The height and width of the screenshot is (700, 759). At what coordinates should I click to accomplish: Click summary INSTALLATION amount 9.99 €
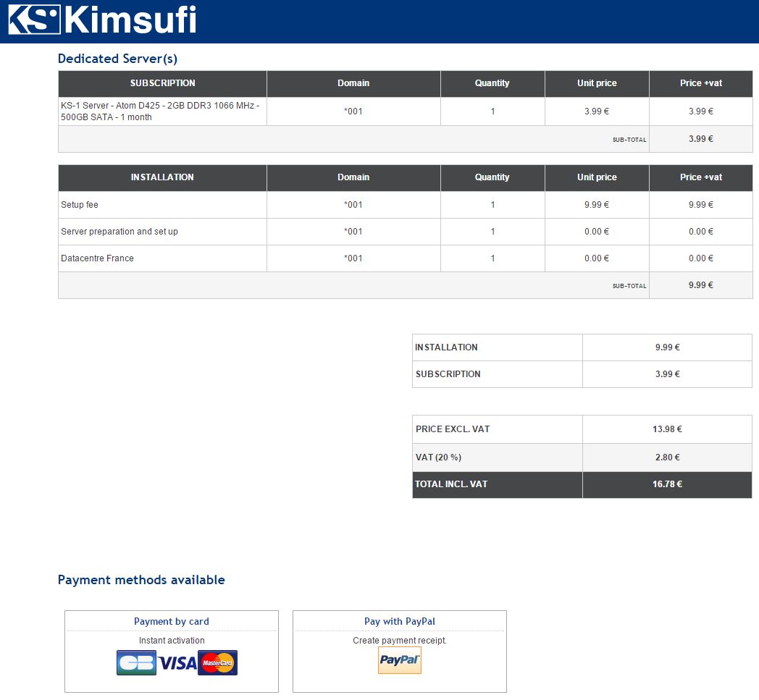pyautogui.click(x=667, y=347)
